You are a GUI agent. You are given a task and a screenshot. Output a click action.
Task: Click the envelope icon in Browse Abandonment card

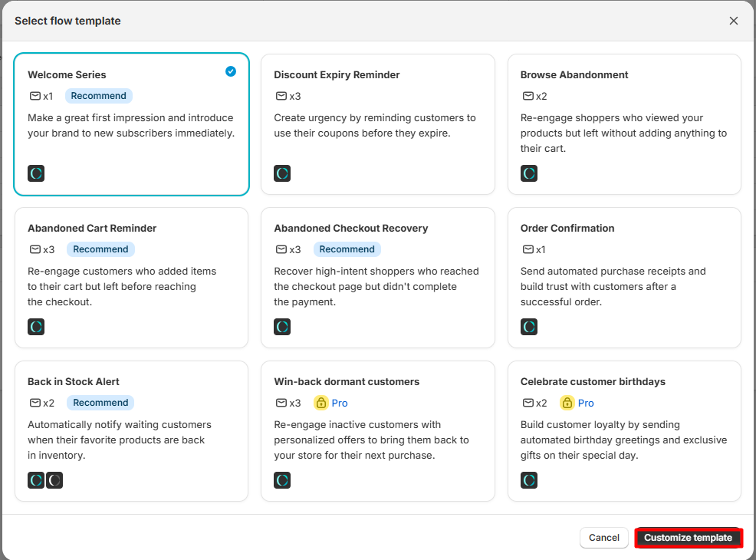coord(528,96)
